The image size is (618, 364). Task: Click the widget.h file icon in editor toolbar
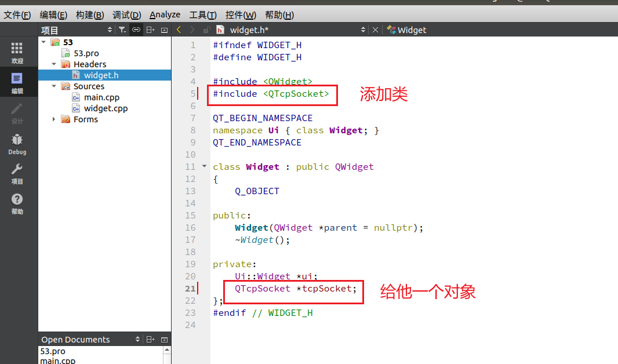220,30
